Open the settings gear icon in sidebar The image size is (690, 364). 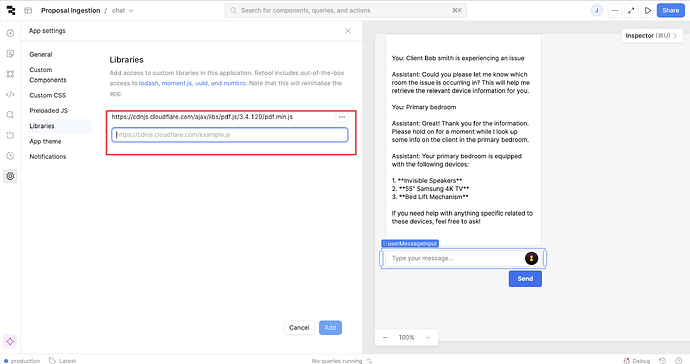tap(10, 176)
